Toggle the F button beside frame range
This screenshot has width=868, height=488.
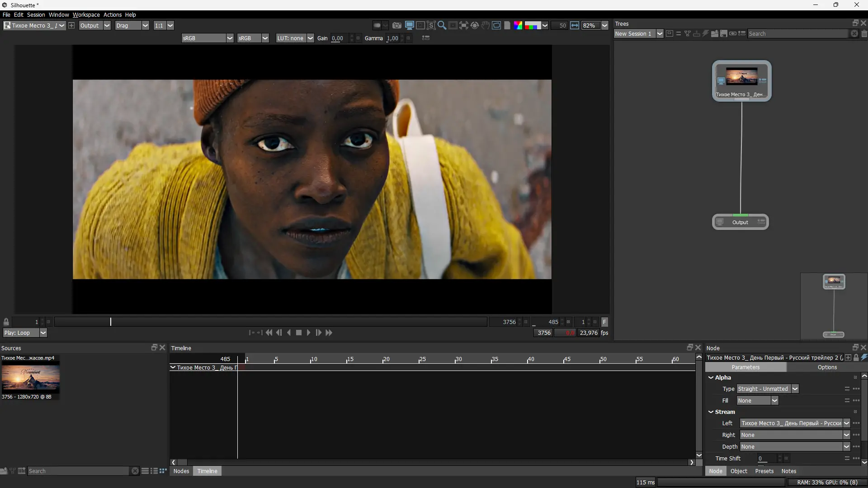pyautogui.click(x=604, y=322)
